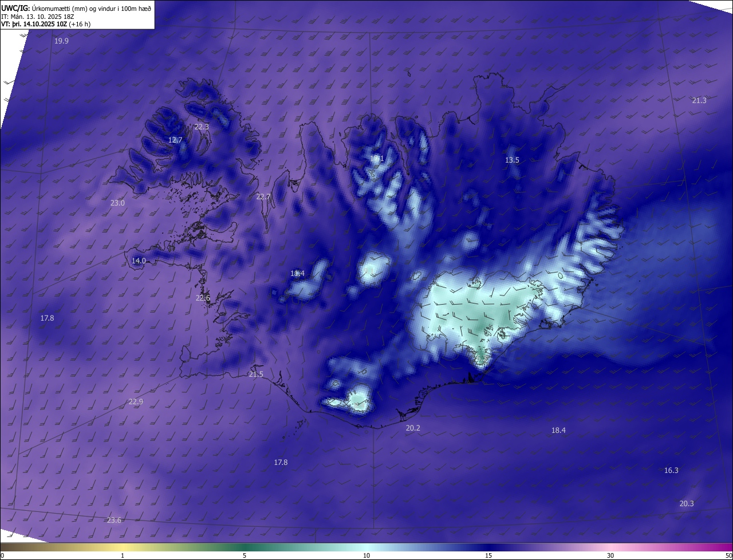This screenshot has width=733, height=560.
Task: Click the 21.5 value label
Action: point(256,374)
